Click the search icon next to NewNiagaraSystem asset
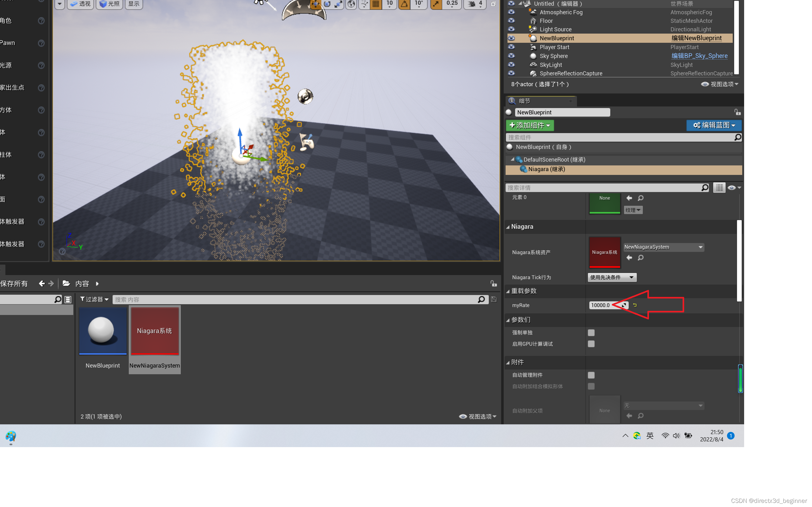Viewport: 812px width, 507px height. 640,258
